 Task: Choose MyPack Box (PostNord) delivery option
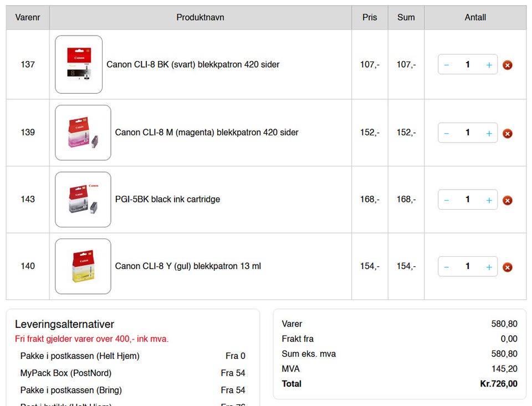pyautogui.click(x=132, y=373)
